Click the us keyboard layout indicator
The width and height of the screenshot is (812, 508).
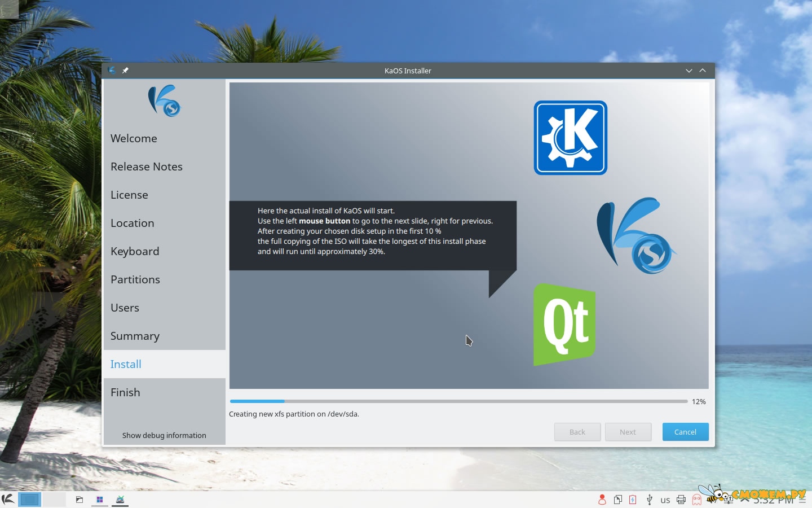(x=665, y=500)
